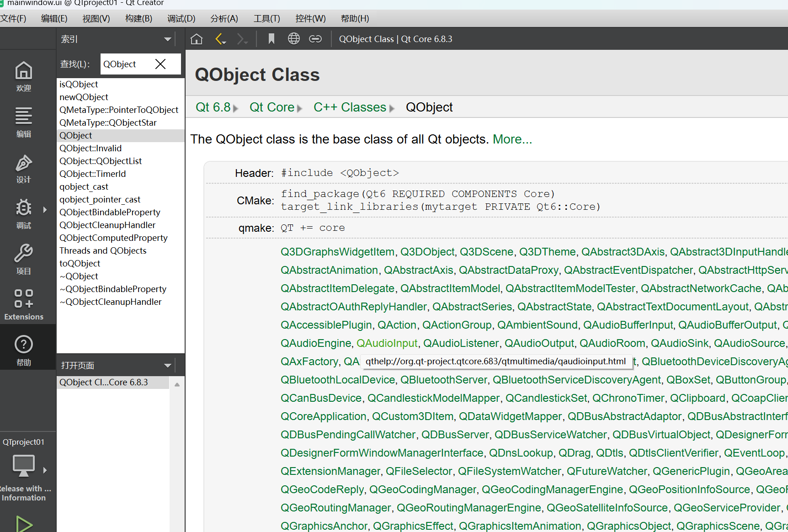Click the C++ Classes breadcrumb link
This screenshot has height=532, width=788.
pos(350,107)
